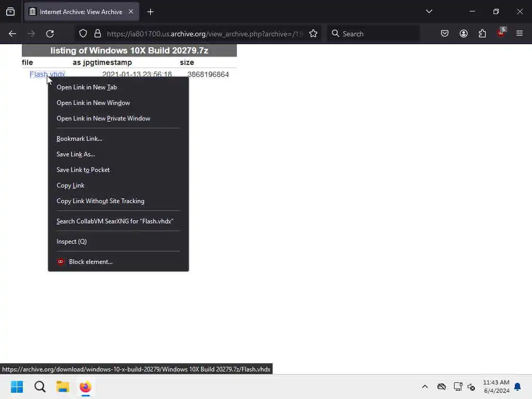Open a new tab with plus button
The width and height of the screenshot is (532, 399).
click(x=150, y=12)
